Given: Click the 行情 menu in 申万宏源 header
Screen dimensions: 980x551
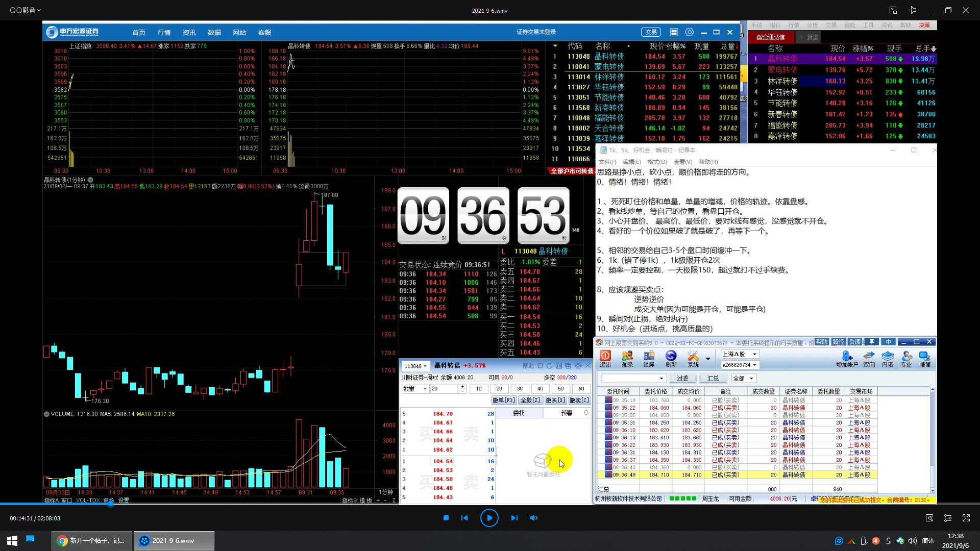Looking at the screenshot, I should pos(164,33).
